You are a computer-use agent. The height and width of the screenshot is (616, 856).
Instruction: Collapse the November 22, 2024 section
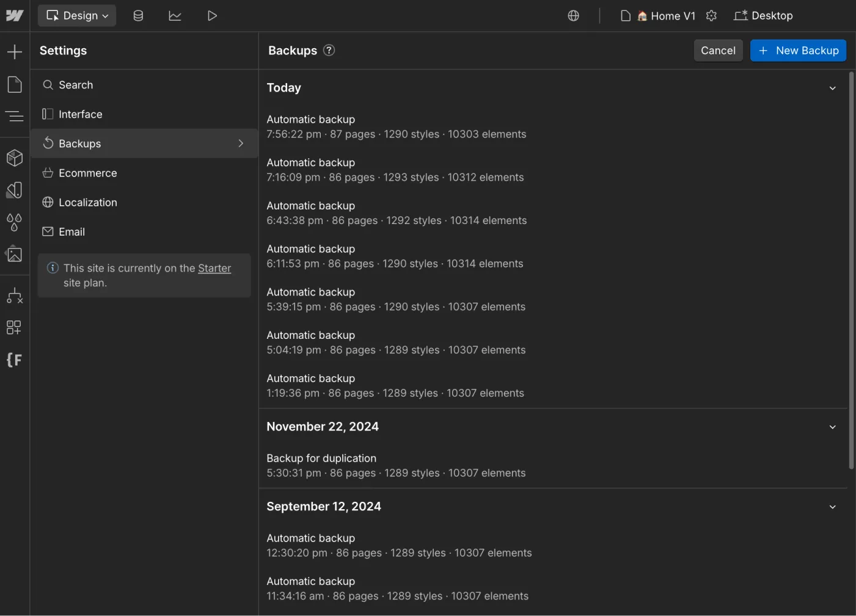pos(832,427)
